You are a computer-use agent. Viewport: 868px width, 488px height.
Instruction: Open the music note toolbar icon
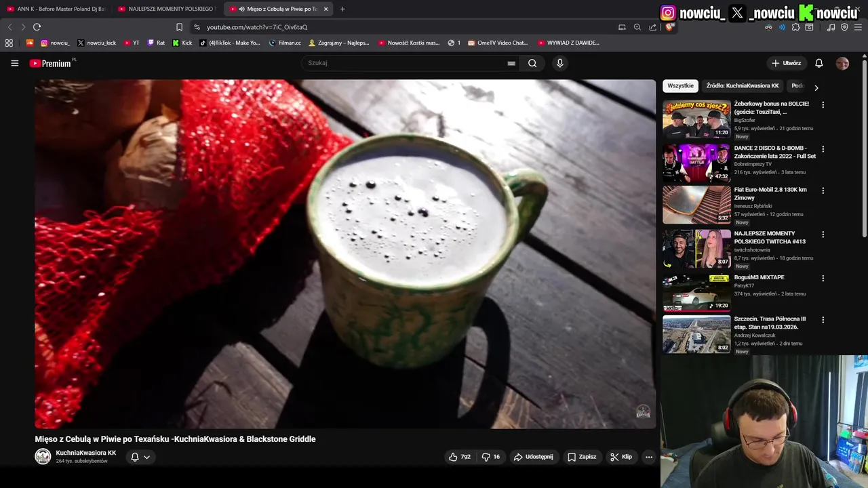[x=831, y=27]
